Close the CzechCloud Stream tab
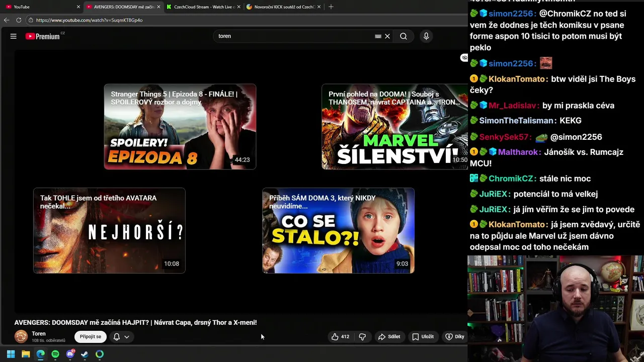The image size is (644, 362). tap(239, 7)
